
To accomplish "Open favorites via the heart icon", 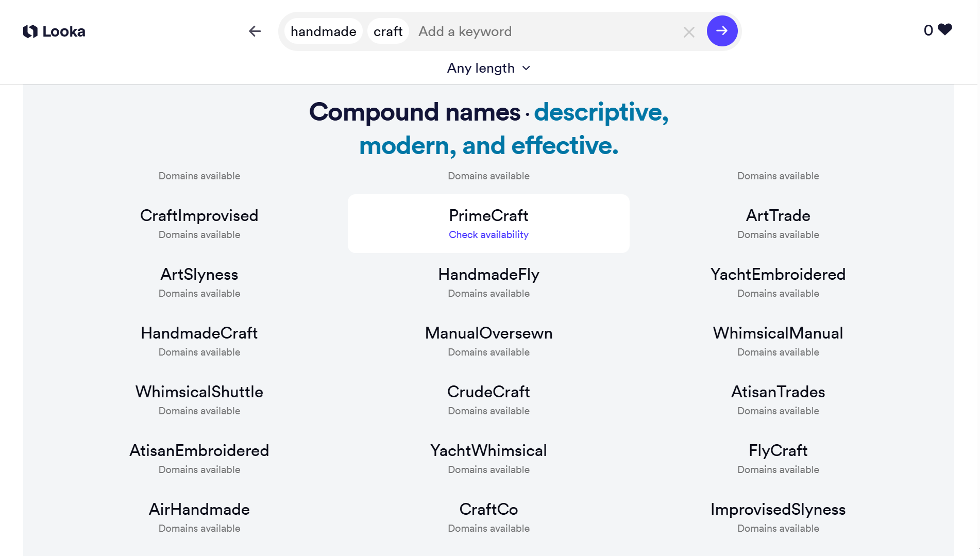I will (x=945, y=30).
